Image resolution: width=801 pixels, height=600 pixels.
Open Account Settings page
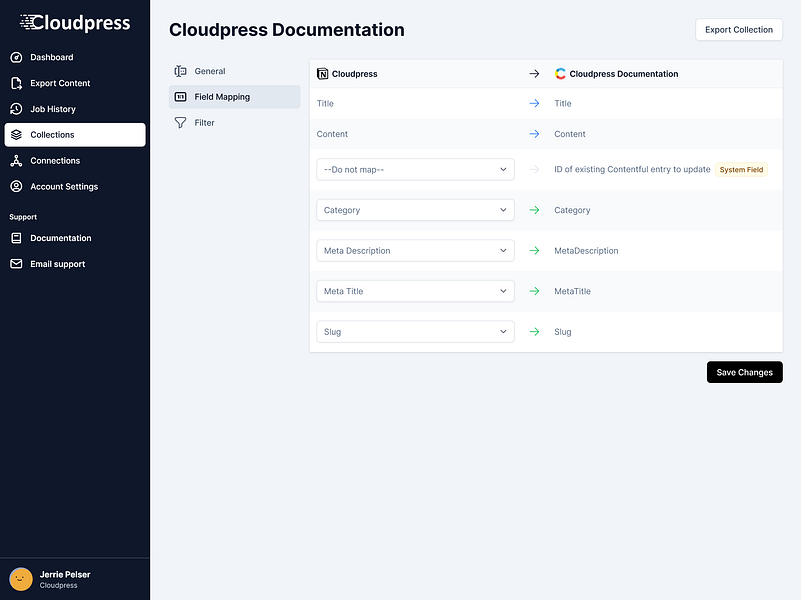(x=75, y=186)
